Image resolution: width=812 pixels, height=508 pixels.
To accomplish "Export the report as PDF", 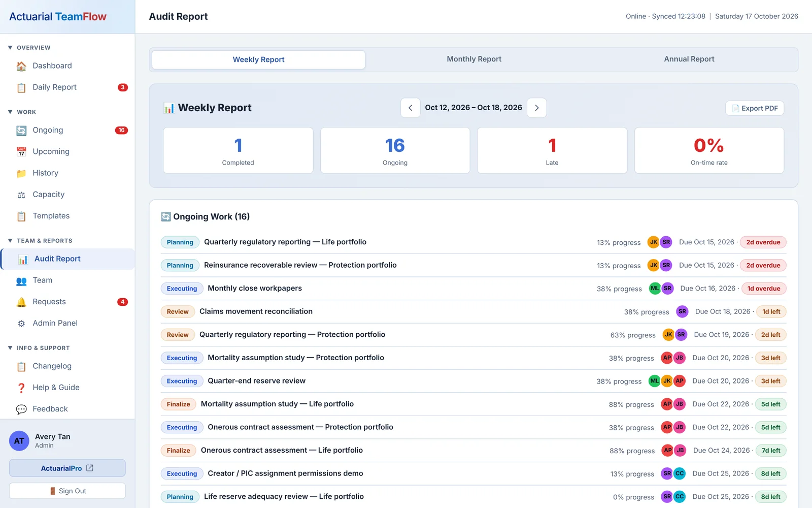I will point(755,108).
